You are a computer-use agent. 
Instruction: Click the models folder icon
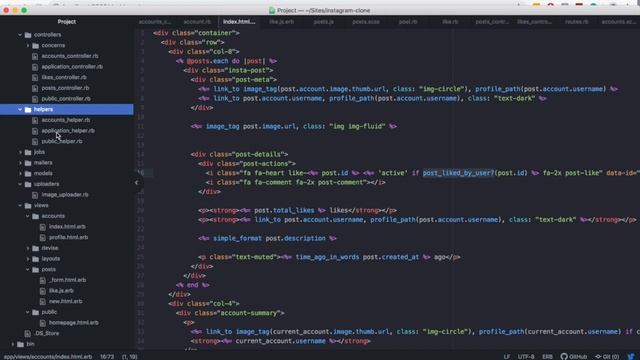[x=28, y=173]
